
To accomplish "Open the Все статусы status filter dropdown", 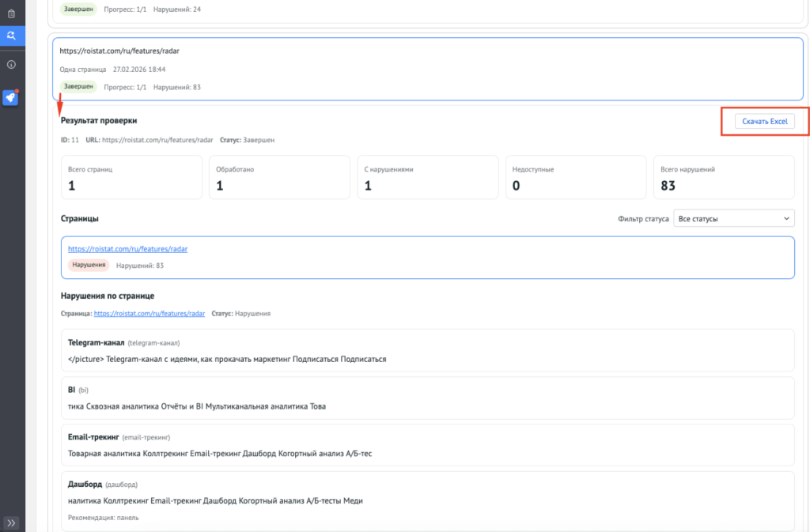I will tap(733, 218).
